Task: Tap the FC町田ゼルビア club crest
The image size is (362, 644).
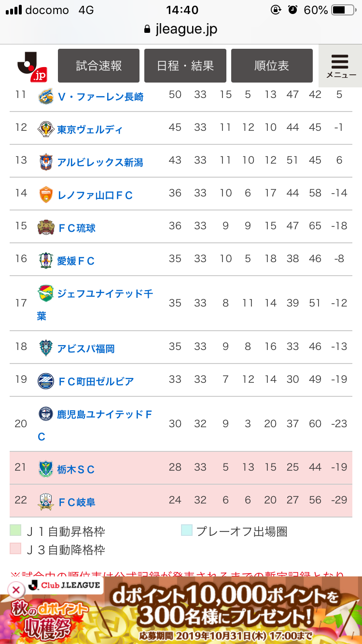Action: pyautogui.click(x=46, y=381)
